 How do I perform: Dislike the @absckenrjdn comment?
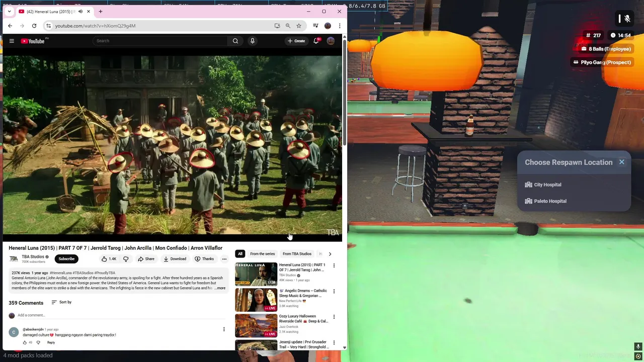[38, 342]
